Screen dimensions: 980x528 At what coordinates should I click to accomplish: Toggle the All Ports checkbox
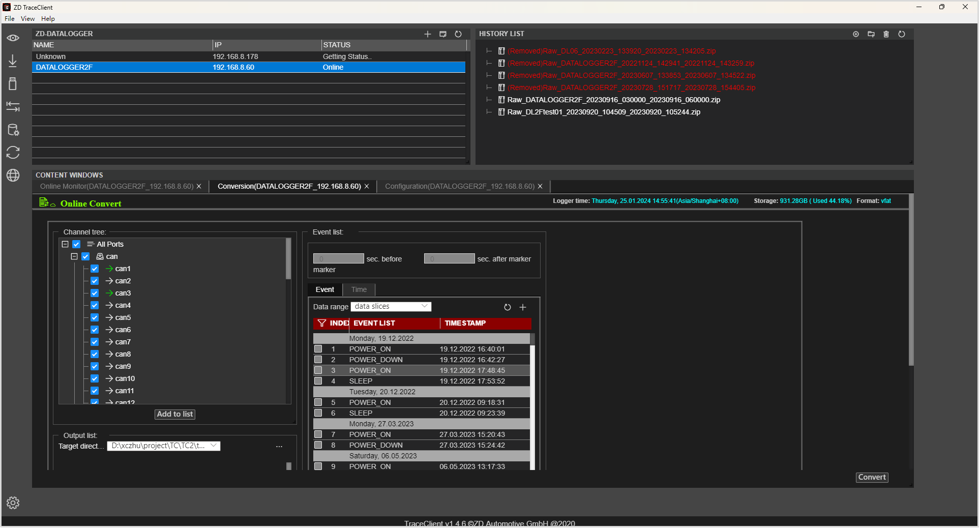pos(76,244)
